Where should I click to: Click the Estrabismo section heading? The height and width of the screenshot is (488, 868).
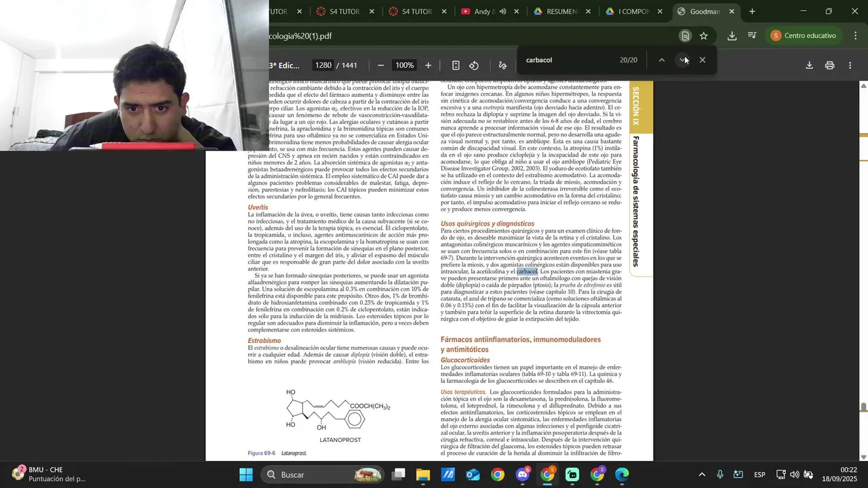pos(264,341)
